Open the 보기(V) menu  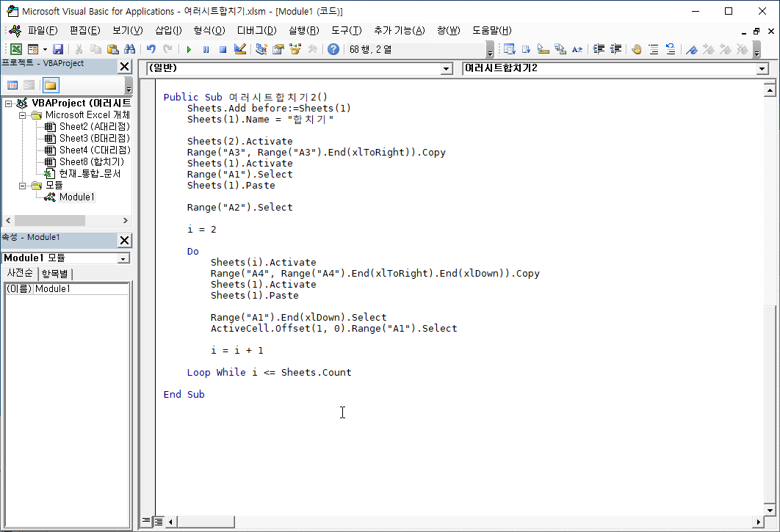pyautogui.click(x=127, y=30)
